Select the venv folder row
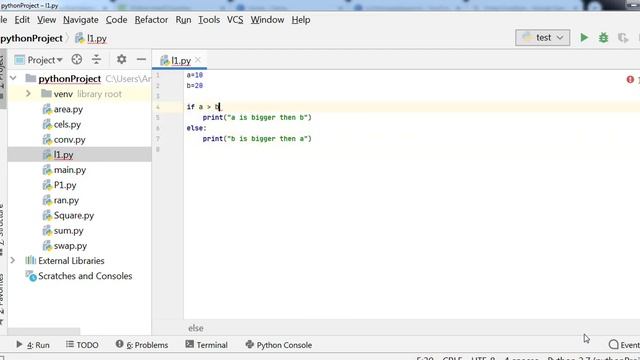 (79, 93)
